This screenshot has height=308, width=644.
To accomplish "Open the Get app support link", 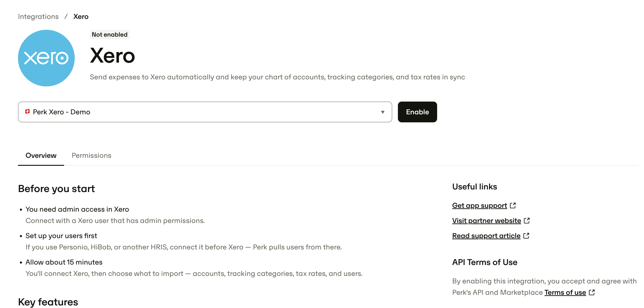I will click(479, 205).
